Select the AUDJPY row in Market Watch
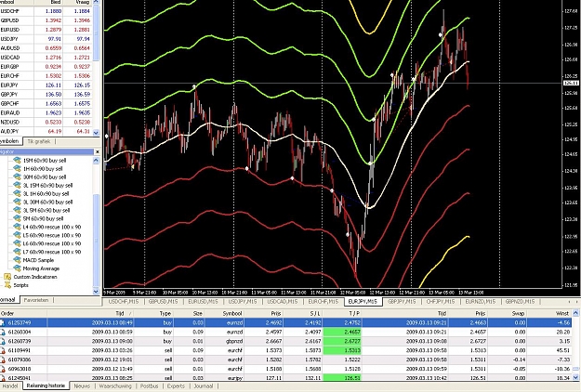This screenshot has height=392, width=581. 46,131
